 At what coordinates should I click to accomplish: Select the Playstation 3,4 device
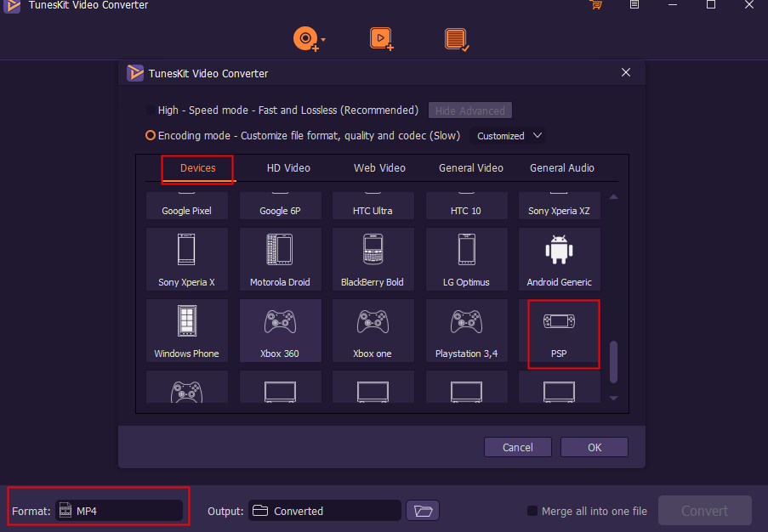(x=466, y=331)
